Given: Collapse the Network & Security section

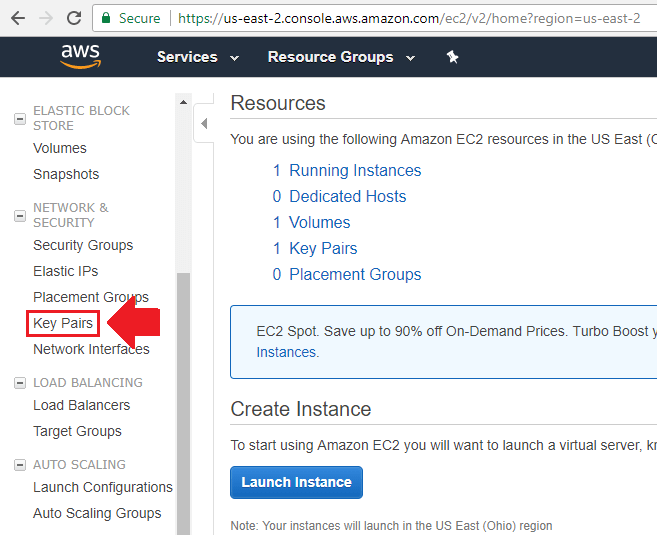Looking at the screenshot, I should click(20, 216).
